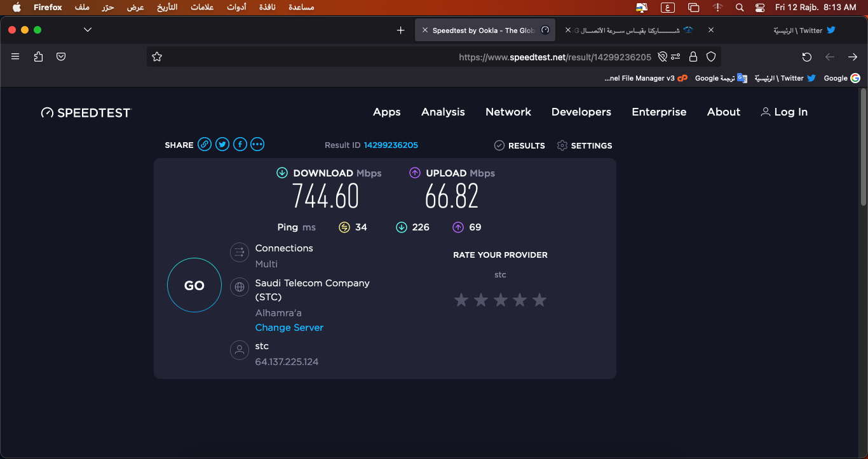
Task: Share result on Facebook icon
Action: pyautogui.click(x=240, y=145)
